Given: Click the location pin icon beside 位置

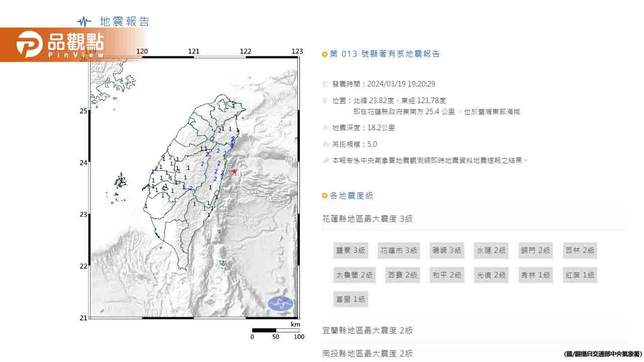Looking at the screenshot, I should pyautogui.click(x=326, y=101).
